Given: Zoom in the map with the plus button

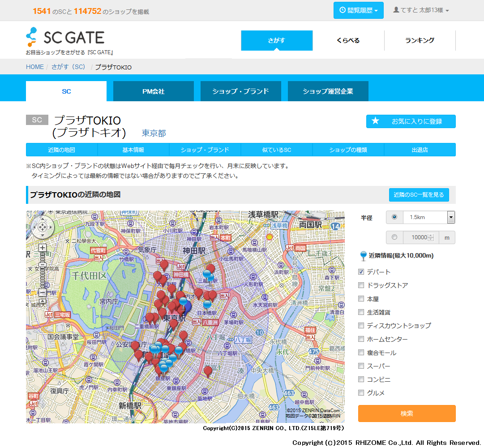Looking at the screenshot, I should coord(42,248).
